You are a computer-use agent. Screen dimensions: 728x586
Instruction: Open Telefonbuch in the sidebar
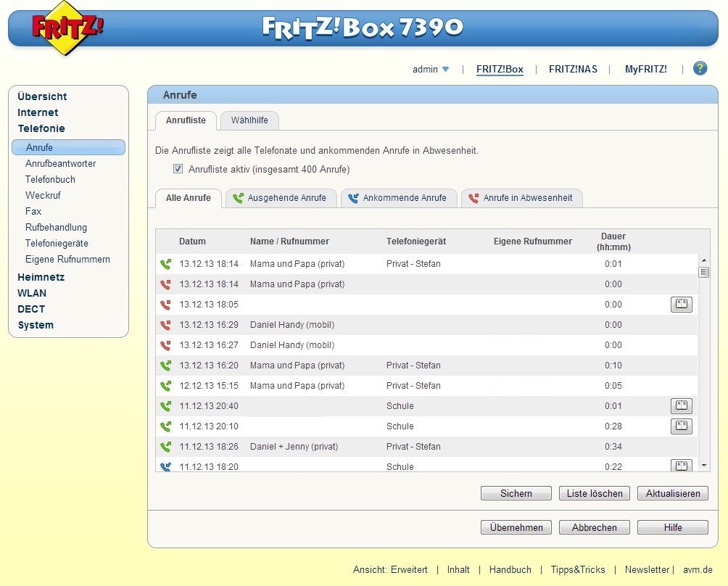tap(50, 179)
